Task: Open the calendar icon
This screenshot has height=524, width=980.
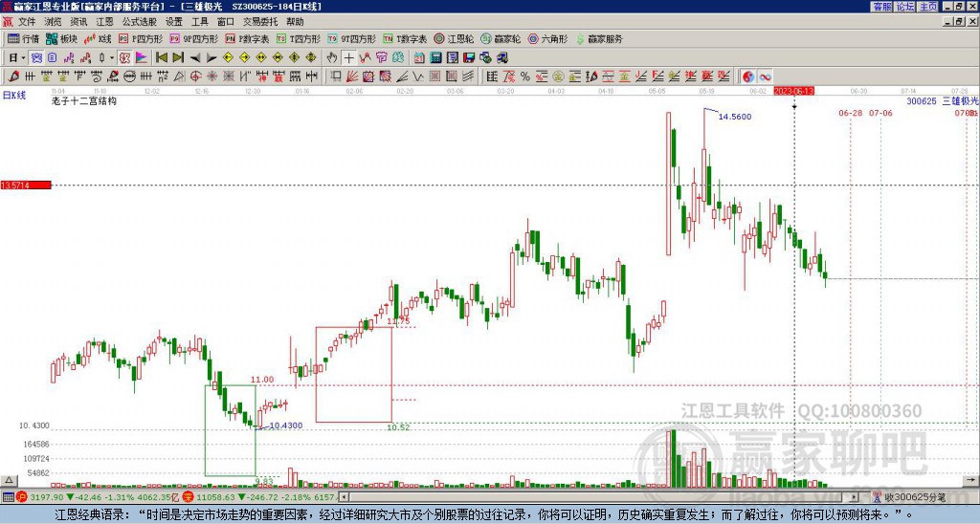Action: (419, 57)
